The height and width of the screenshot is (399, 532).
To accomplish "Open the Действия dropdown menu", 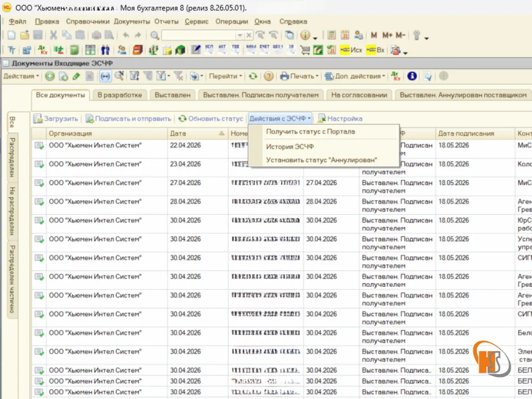I will [21, 76].
